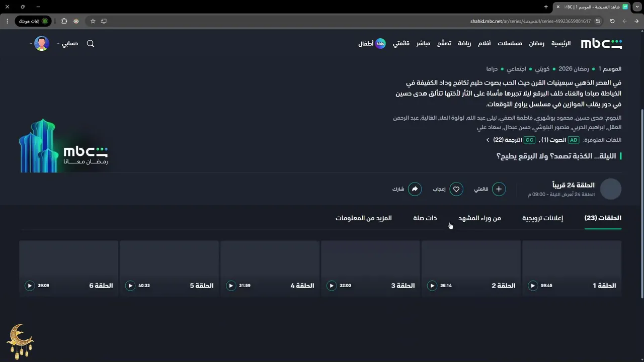Expand available languages chevron arrow
Viewport: 644px width, 362px height.
[x=488, y=140]
